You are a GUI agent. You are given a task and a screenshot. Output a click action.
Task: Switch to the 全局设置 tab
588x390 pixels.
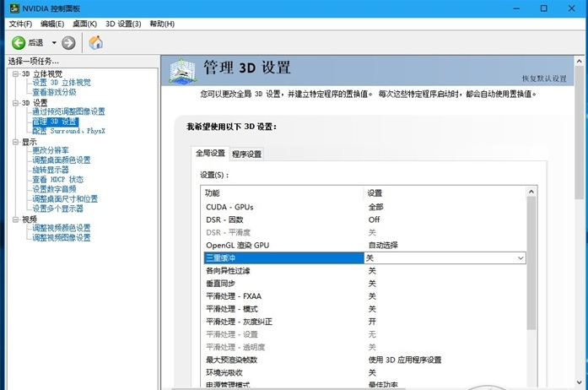(x=210, y=153)
